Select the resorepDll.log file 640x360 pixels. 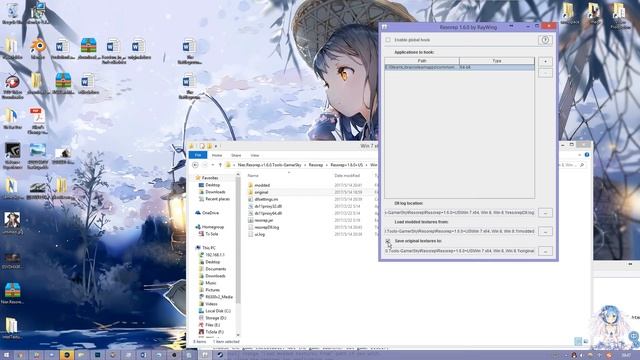(x=267, y=227)
